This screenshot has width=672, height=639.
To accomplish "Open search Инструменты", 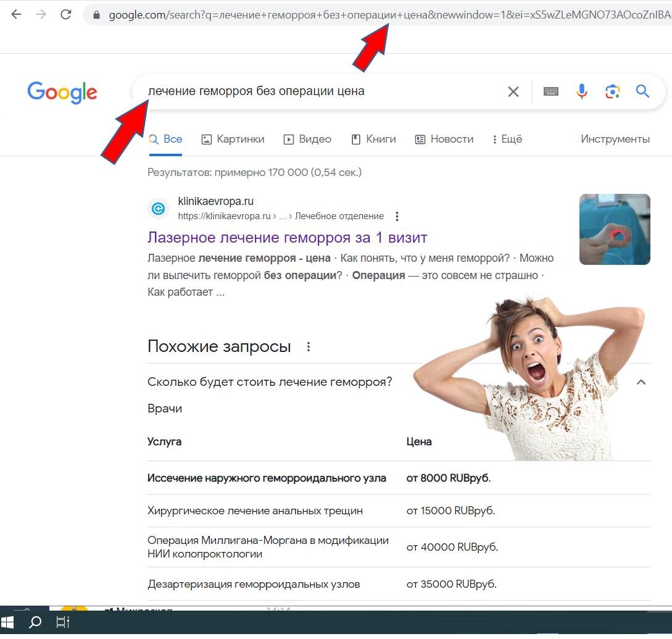I will click(615, 139).
